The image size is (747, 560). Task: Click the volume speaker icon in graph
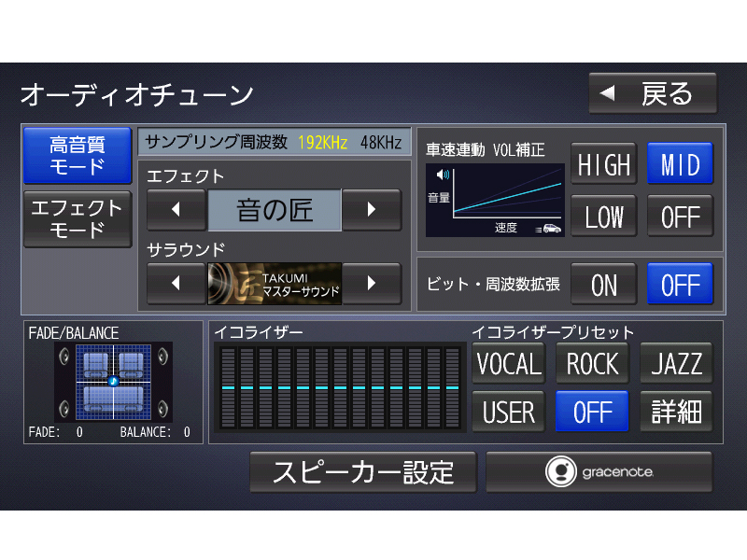click(443, 175)
